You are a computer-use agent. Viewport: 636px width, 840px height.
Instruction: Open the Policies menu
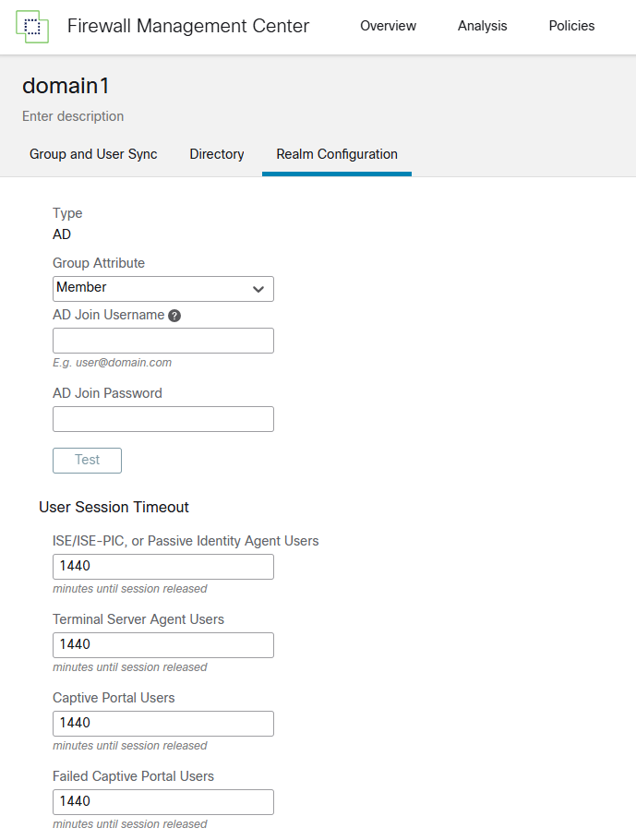click(x=571, y=26)
